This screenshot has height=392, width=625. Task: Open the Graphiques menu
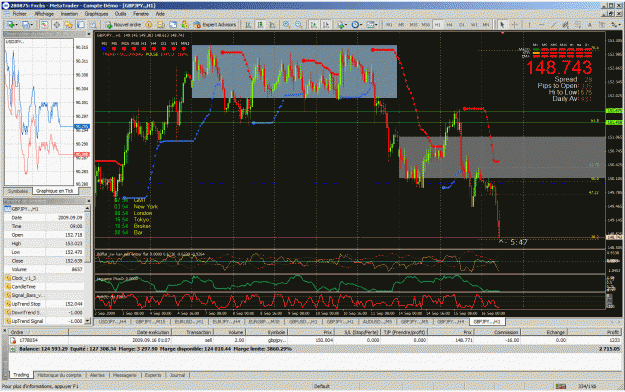(96, 14)
